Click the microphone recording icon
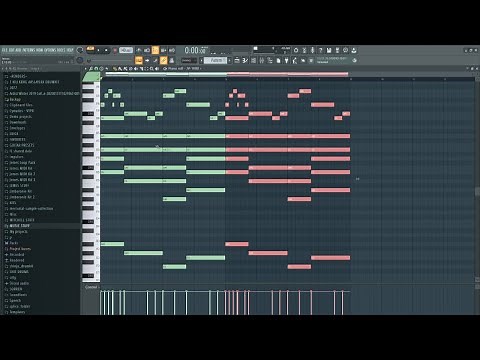480x360 pixels. click(312, 50)
